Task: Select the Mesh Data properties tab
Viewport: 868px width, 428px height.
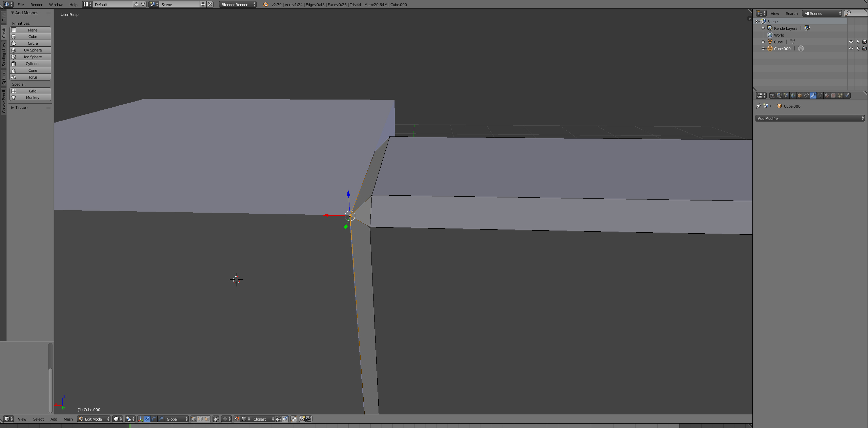Action: pyautogui.click(x=820, y=95)
